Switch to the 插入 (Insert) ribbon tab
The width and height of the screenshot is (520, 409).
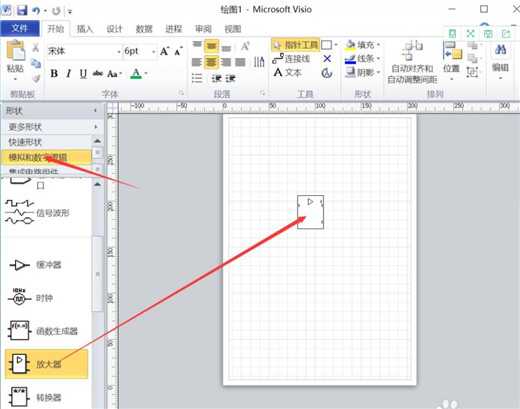(x=85, y=29)
